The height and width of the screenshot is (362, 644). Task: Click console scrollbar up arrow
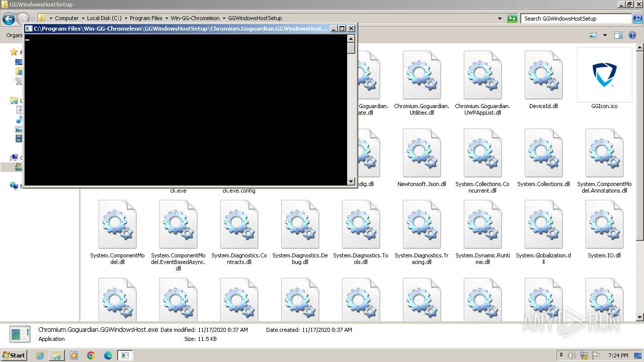(x=351, y=38)
